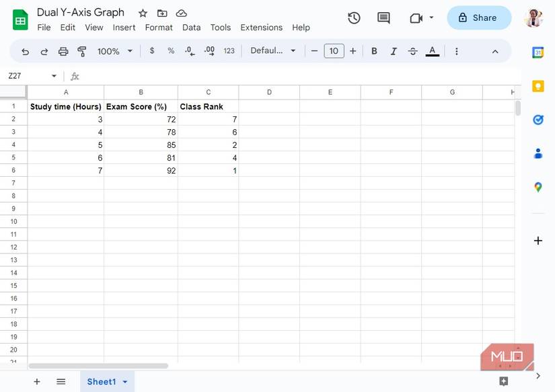The height and width of the screenshot is (392, 555).
Task: Open Google Keep in side panel
Action: 538,86
